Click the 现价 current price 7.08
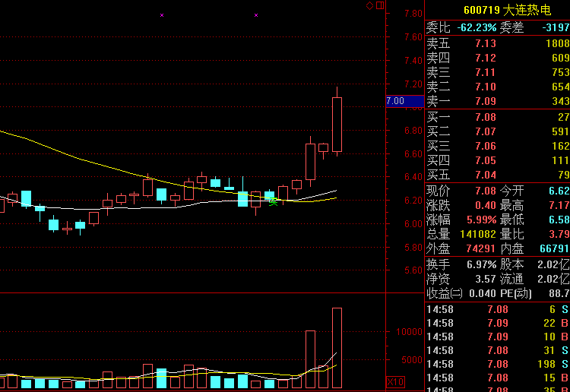 [x=486, y=191]
